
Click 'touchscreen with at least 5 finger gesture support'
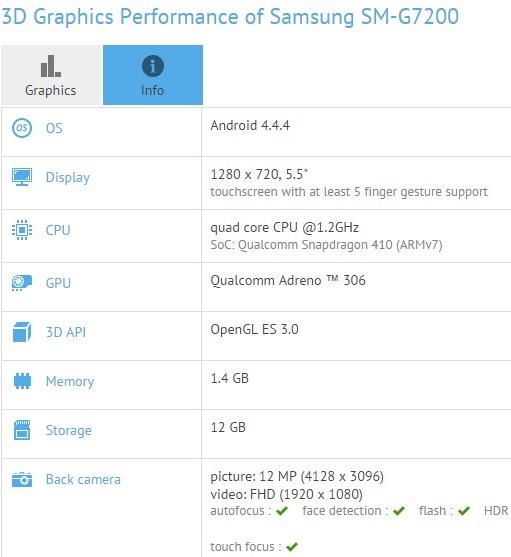tap(349, 192)
